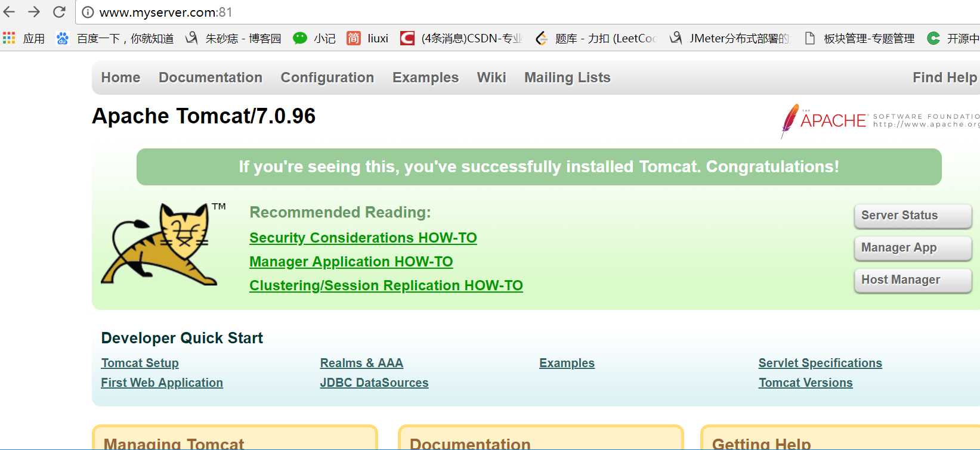Click the Developer Quick Start heading
Viewport: 980px width, 450px height.
click(182, 338)
